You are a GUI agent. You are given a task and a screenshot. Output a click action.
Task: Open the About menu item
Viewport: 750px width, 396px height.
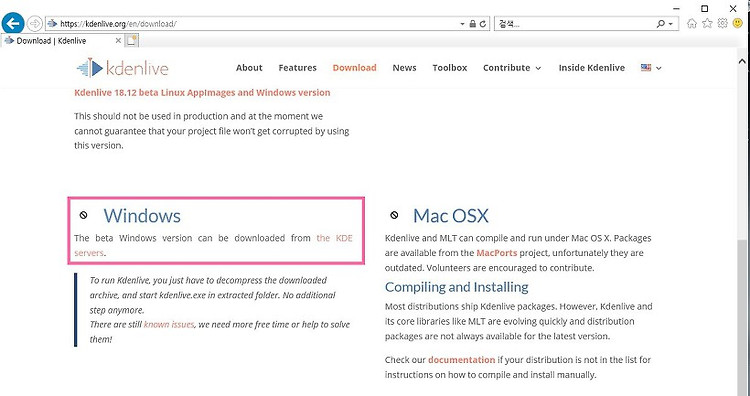(249, 68)
